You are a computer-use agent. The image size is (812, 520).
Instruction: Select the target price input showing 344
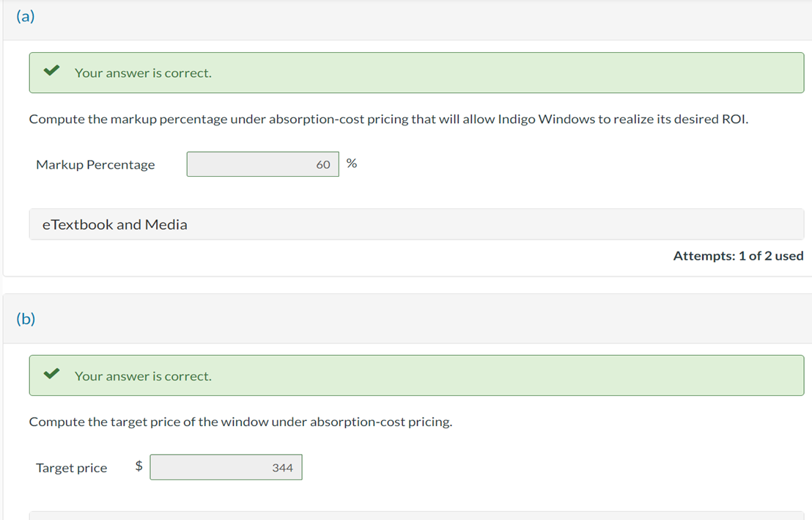(x=226, y=467)
